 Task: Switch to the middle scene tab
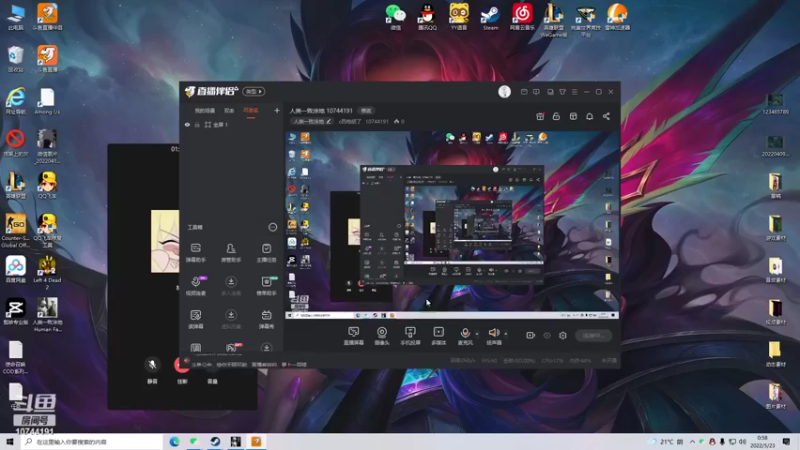tap(229, 110)
